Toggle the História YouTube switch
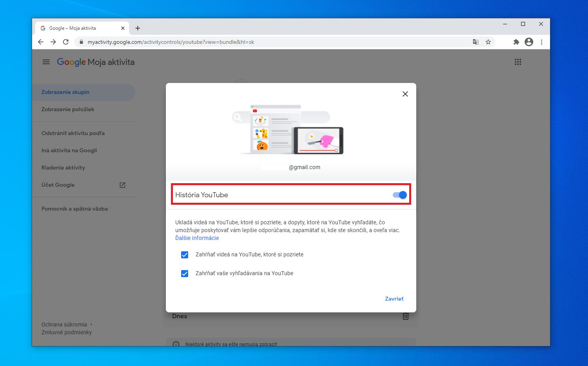Viewport: 588px width, 366px height. tap(400, 195)
